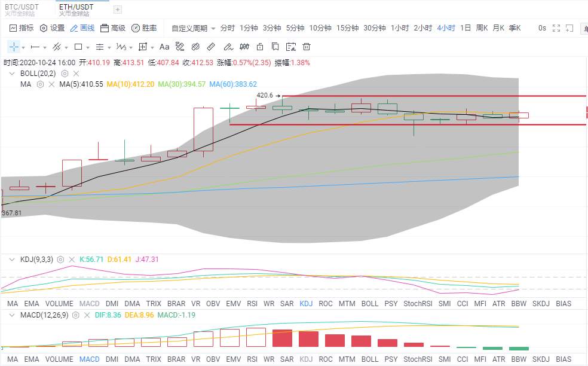Click the large red candle below 420.6
This screenshot has height=366, width=588.
204,130
